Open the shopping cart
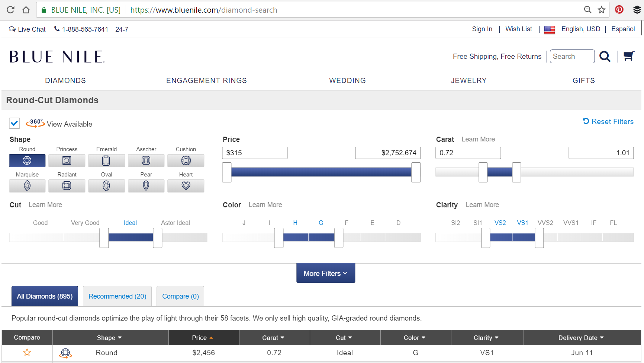 pos(629,56)
